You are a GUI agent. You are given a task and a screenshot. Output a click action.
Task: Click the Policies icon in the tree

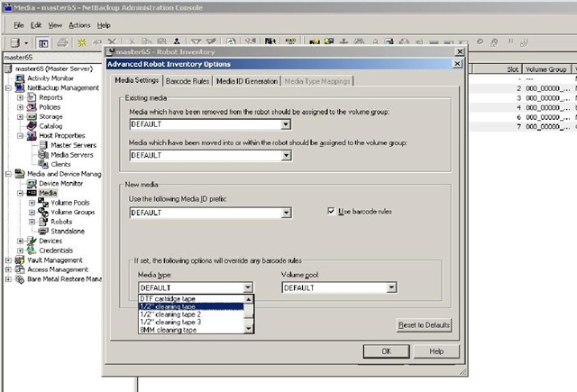pos(32,107)
